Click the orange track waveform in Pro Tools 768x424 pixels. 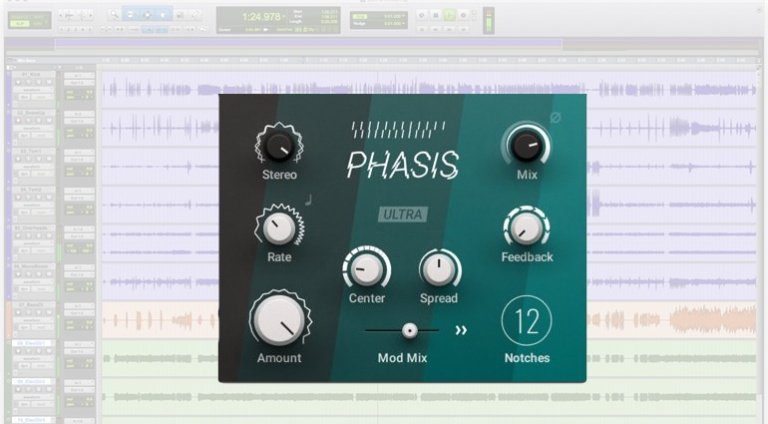click(429, 320)
